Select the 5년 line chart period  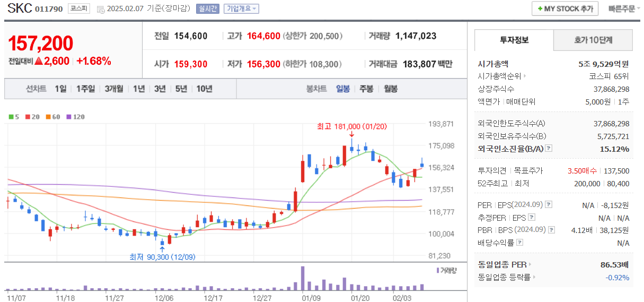tap(181, 89)
